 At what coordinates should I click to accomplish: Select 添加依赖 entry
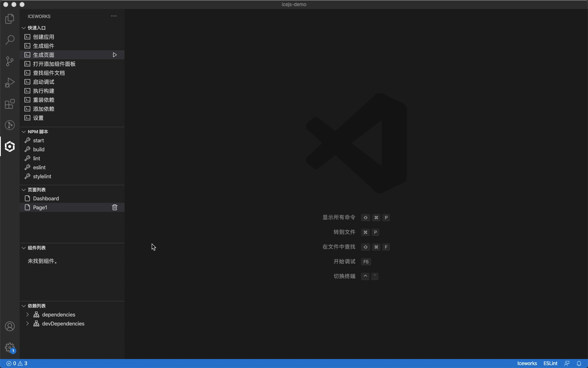coord(72,109)
